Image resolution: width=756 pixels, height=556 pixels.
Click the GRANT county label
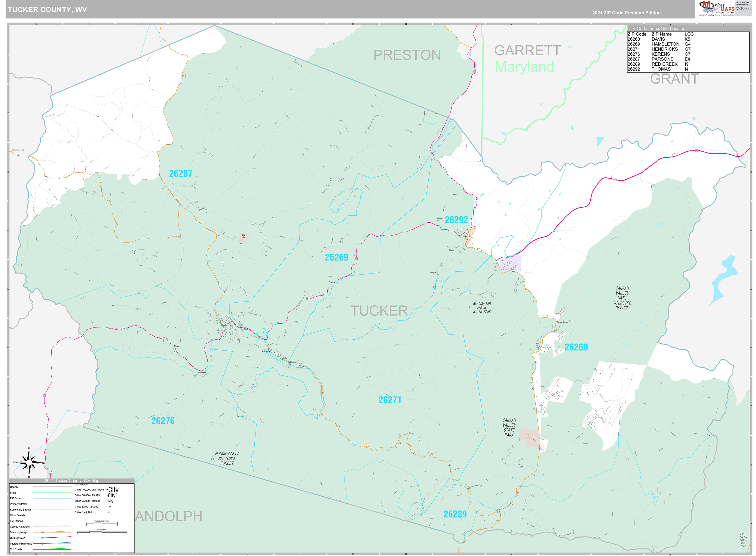click(674, 79)
